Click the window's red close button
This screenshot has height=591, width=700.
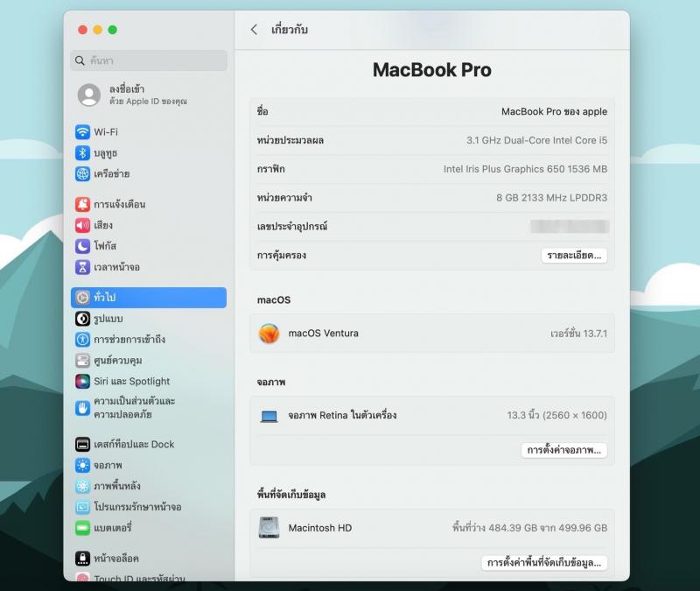pyautogui.click(x=82, y=30)
